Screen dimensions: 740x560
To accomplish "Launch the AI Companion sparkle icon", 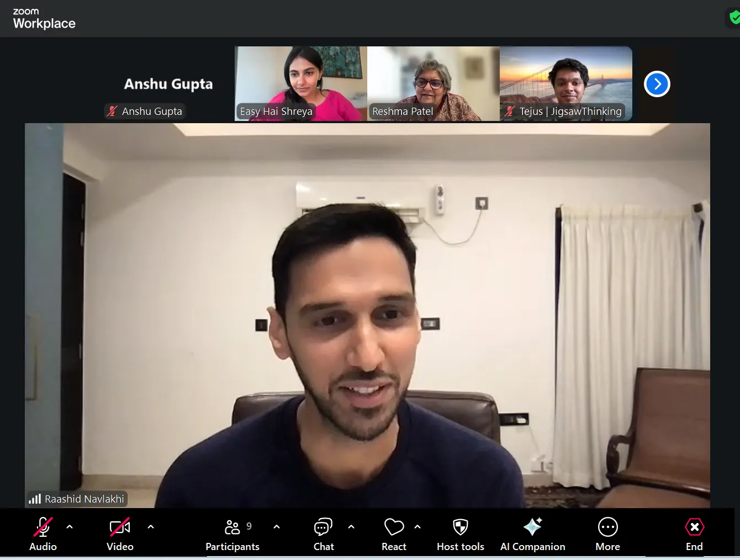I will click(532, 528).
